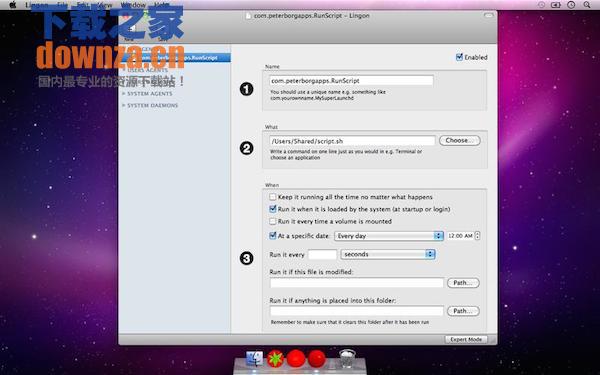Expand the SYSTEM DAEMONS group
The image size is (600, 375).
(124, 105)
